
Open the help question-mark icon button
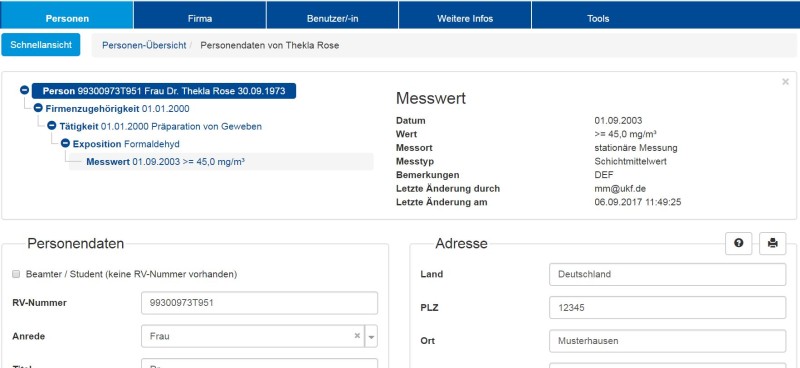738,243
